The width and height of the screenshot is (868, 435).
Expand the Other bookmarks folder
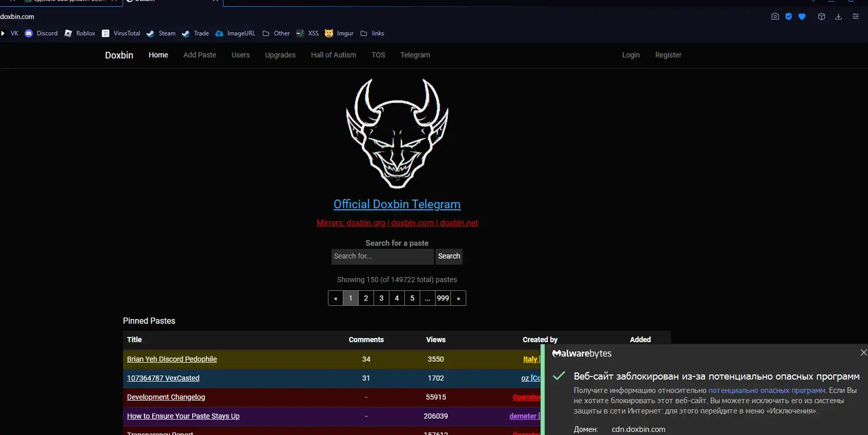[x=276, y=33]
